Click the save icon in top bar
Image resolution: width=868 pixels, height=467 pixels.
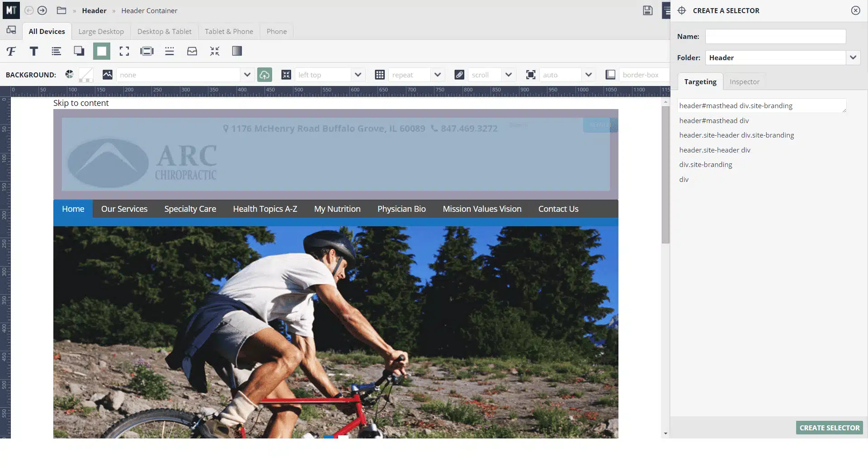tap(647, 10)
